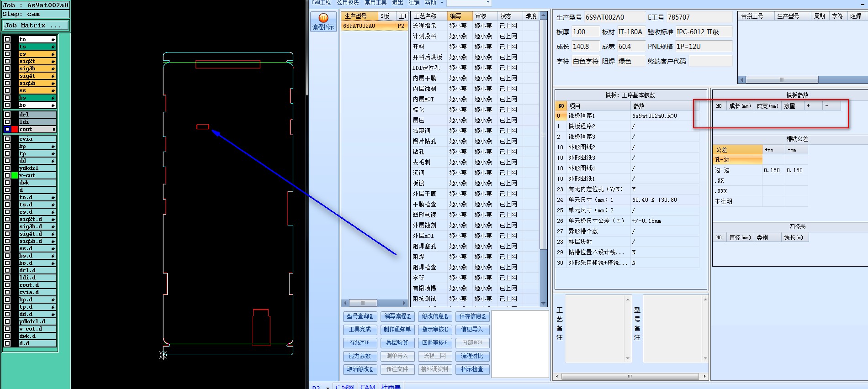The width and height of the screenshot is (868, 389).
Task: Click the edit hand icon on ss.d layer
Action: point(53,248)
